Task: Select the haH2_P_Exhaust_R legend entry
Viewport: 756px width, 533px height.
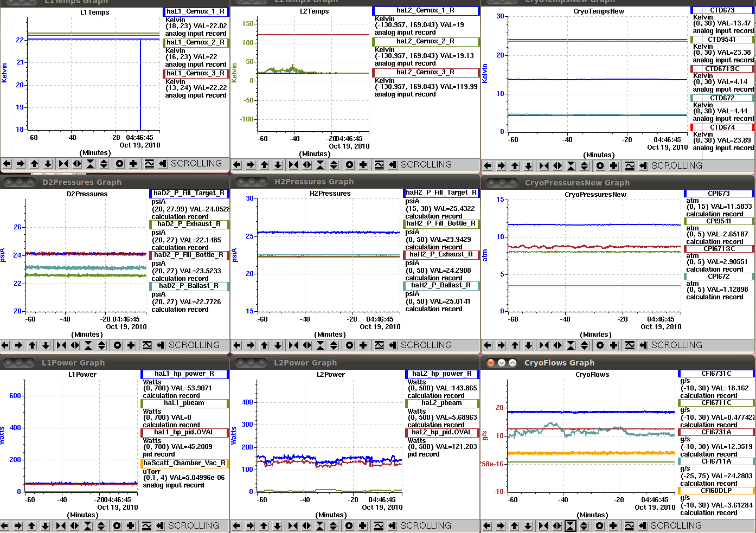Action: point(441,254)
